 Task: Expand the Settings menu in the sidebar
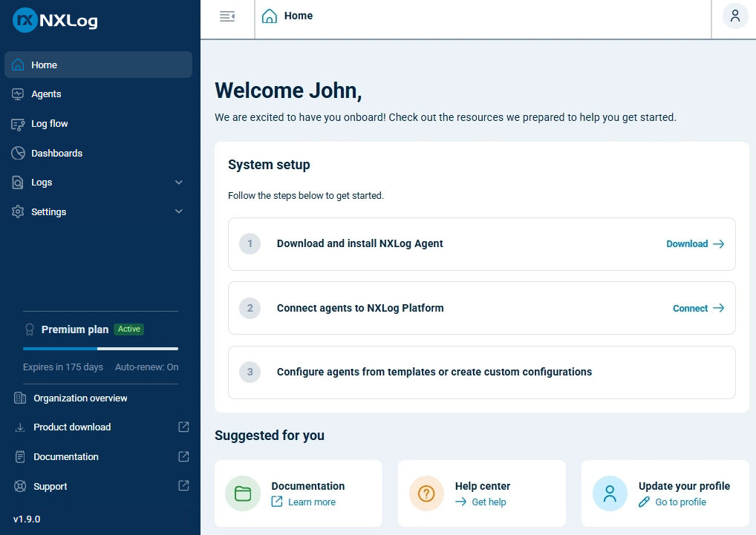coord(178,211)
